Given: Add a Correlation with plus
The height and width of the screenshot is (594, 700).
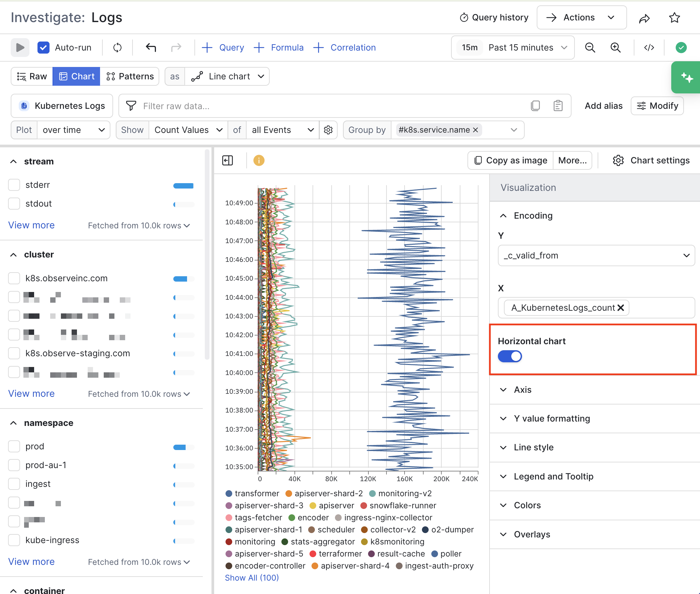Looking at the screenshot, I should 344,48.
